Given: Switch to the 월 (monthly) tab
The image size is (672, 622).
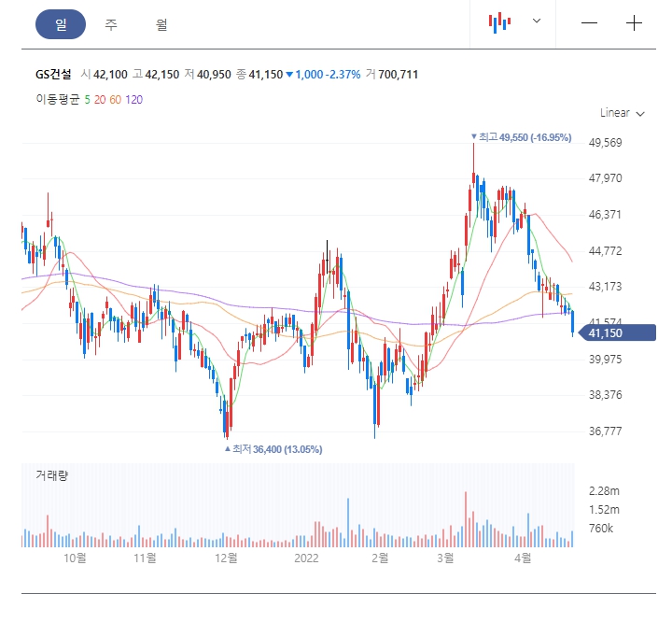Looking at the screenshot, I should pyautogui.click(x=161, y=24).
